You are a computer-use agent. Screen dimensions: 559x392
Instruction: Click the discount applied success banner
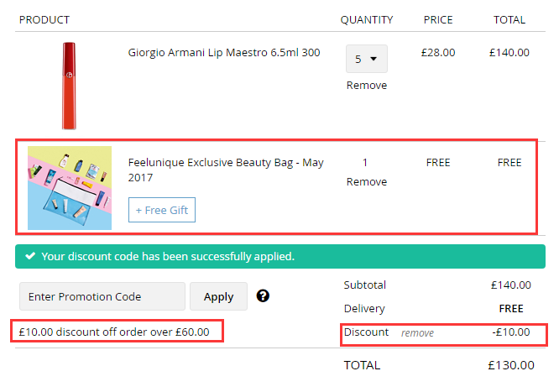(x=280, y=256)
